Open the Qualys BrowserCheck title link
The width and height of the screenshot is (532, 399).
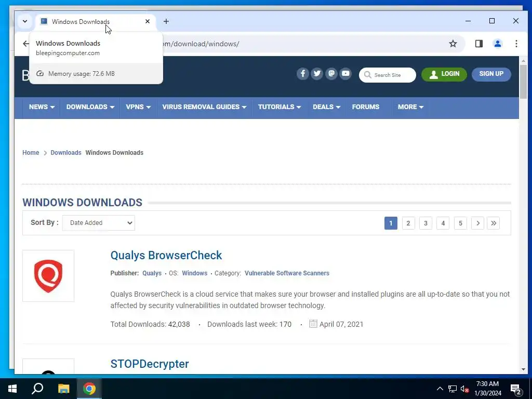pyautogui.click(x=166, y=255)
